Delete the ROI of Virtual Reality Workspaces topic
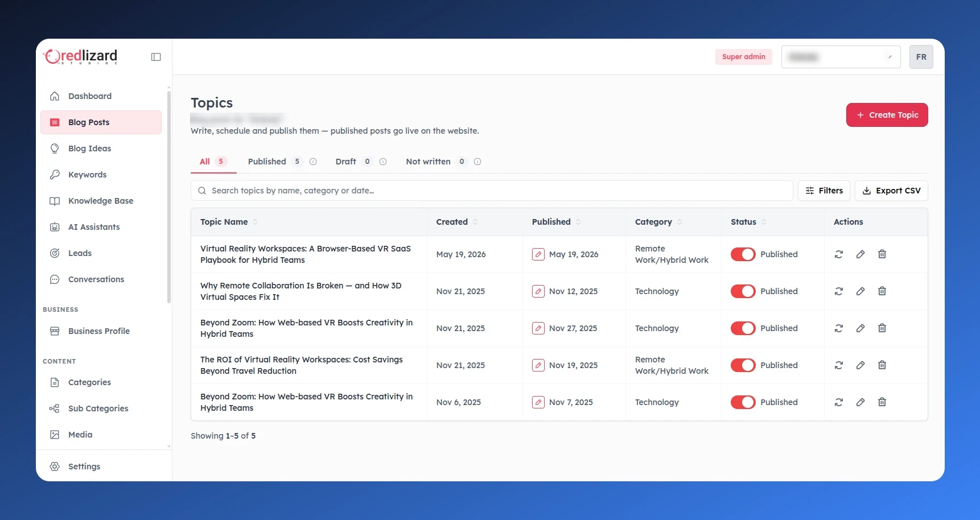Image resolution: width=980 pixels, height=520 pixels. tap(882, 365)
